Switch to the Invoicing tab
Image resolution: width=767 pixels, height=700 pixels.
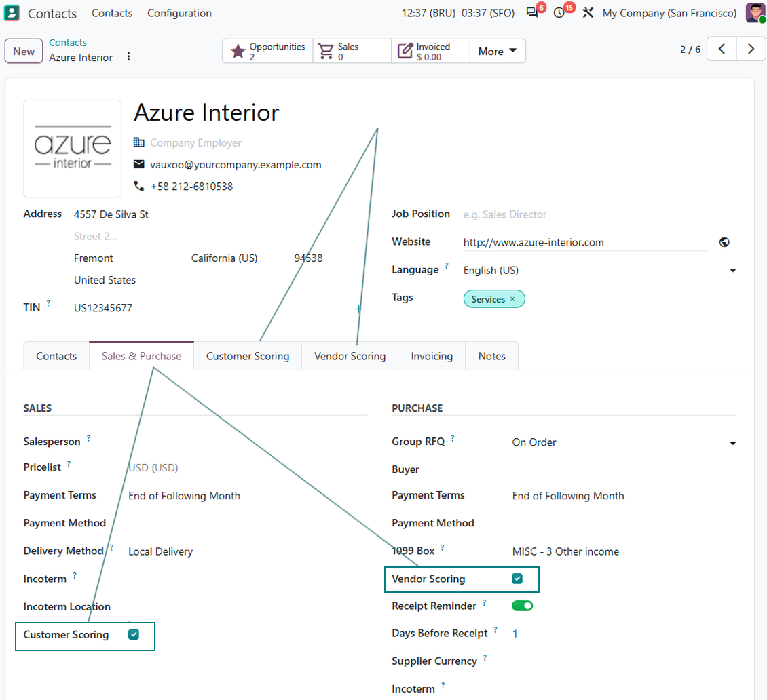click(432, 356)
